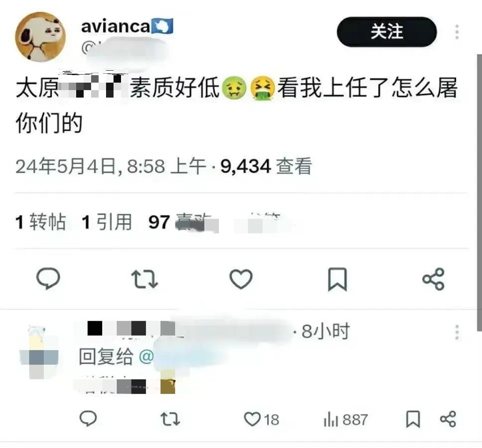The width and height of the screenshot is (482, 448).
Task: Click the 关注 follow button
Action: tap(387, 32)
